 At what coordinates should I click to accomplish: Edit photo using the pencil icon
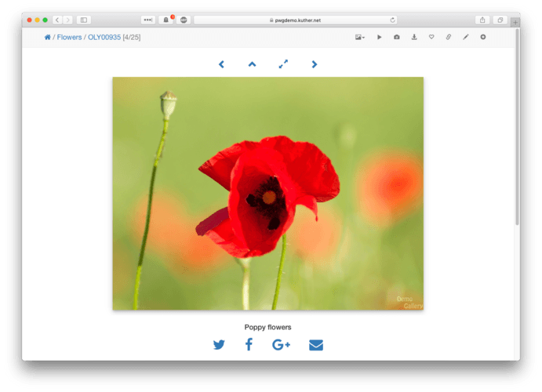(x=466, y=37)
